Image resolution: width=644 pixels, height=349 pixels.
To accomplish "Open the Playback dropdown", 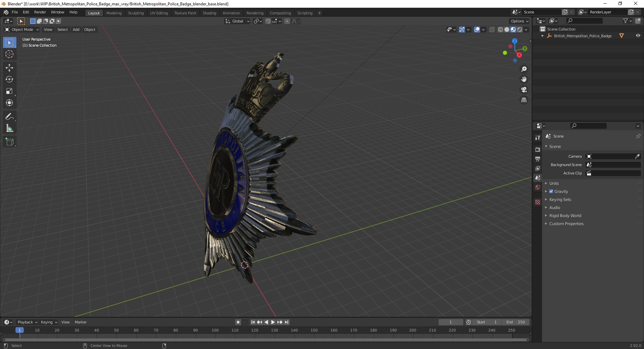I will click(27, 322).
